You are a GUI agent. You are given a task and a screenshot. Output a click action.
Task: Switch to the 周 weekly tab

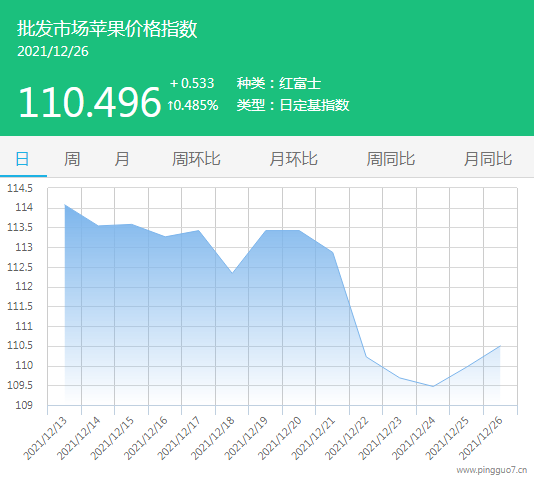[x=72, y=159]
